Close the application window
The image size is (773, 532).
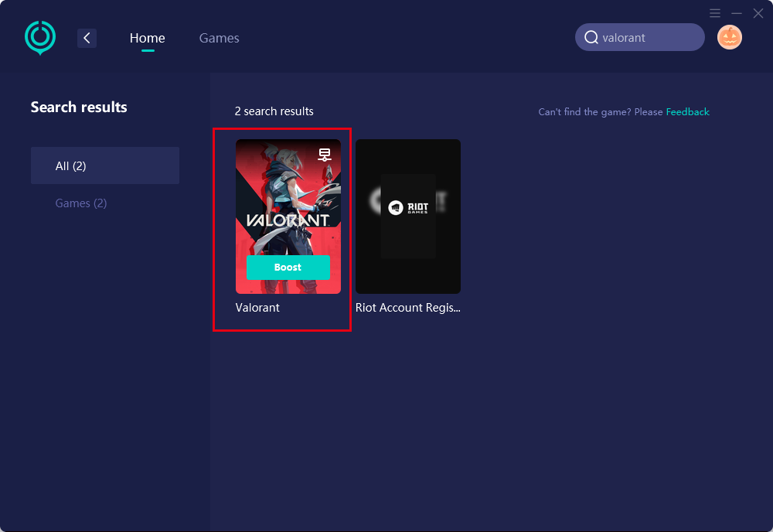coord(758,13)
